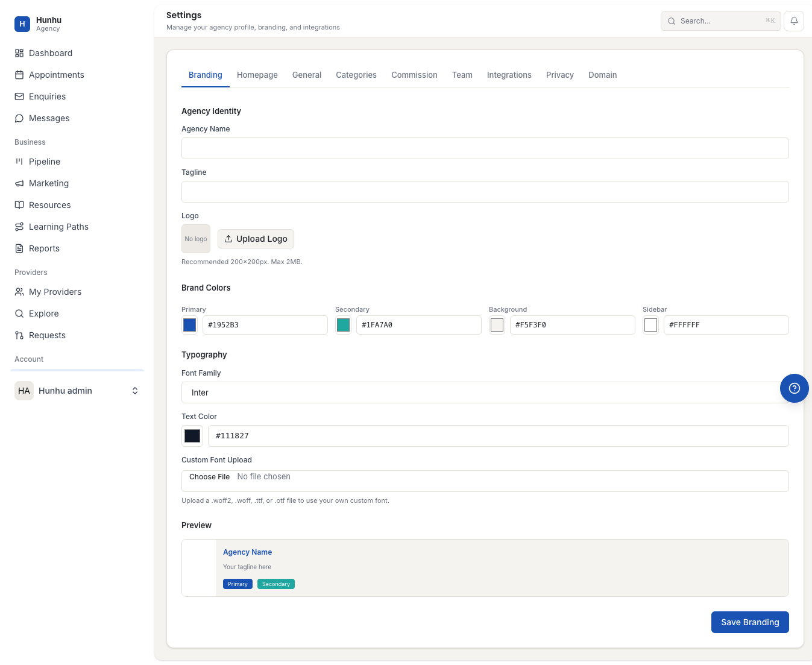
Task: Click the upload arrow icon on Upload Logo
Action: (x=228, y=239)
